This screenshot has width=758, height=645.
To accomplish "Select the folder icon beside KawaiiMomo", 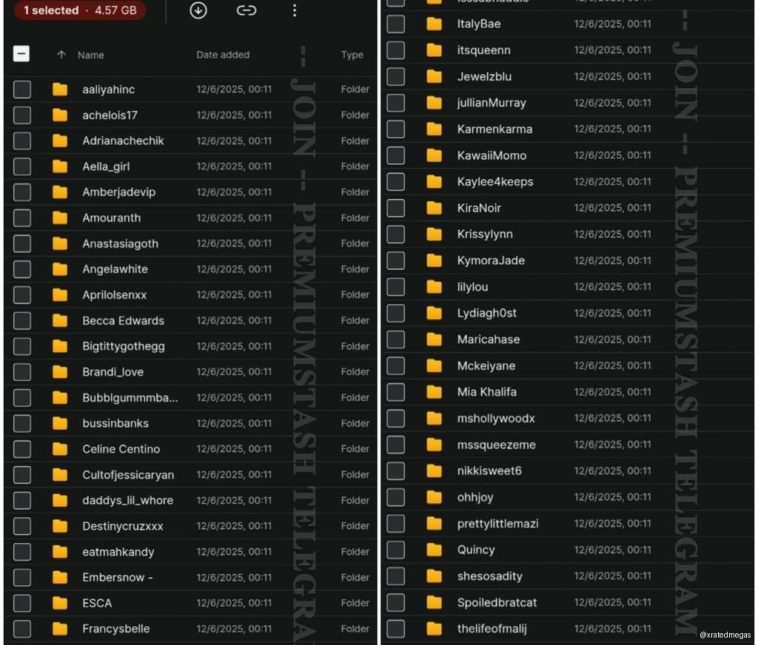I will (x=434, y=155).
